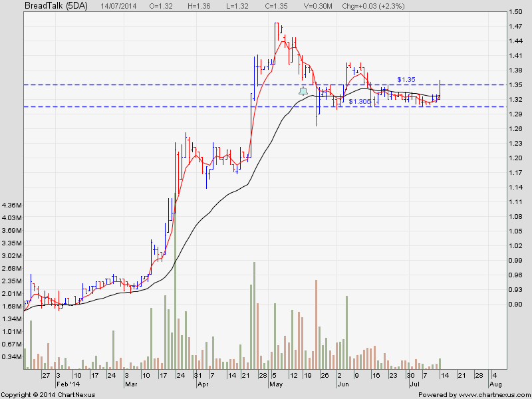Select the O=1.32 open price value

[160, 6]
